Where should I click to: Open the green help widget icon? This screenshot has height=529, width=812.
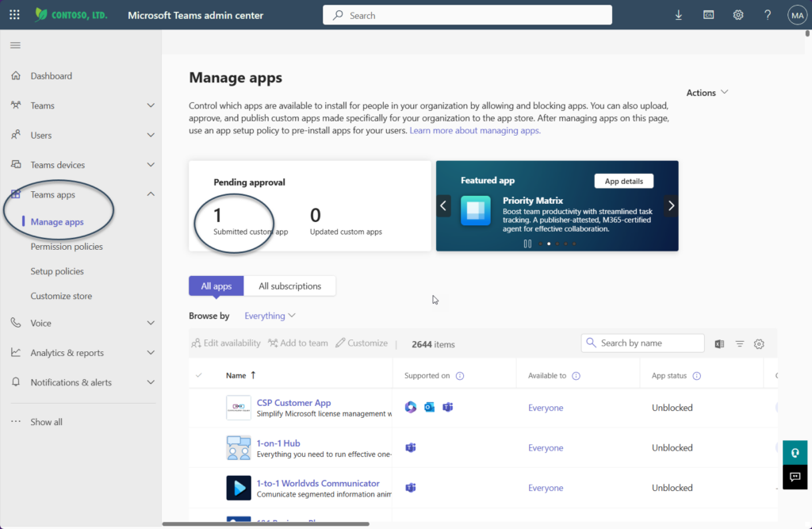point(795,453)
